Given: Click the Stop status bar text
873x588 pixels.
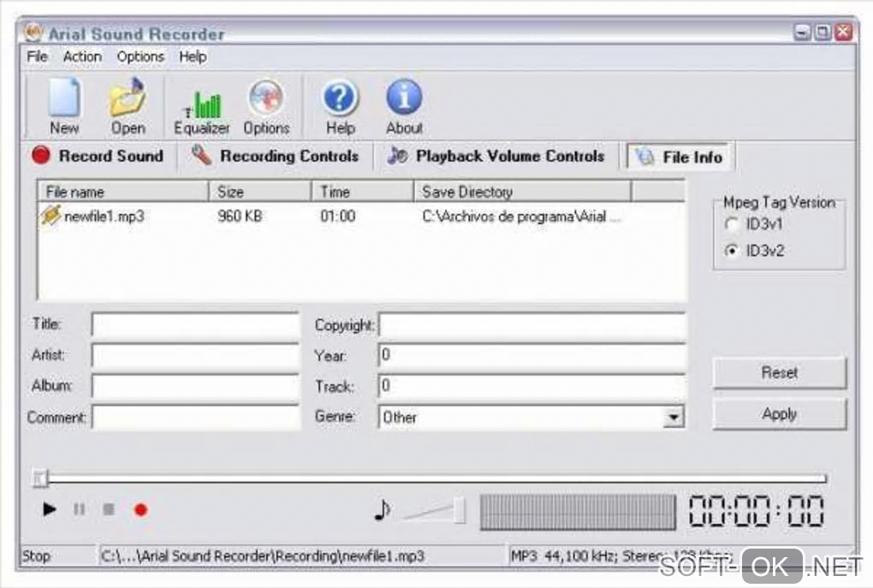Looking at the screenshot, I should click(x=36, y=555).
